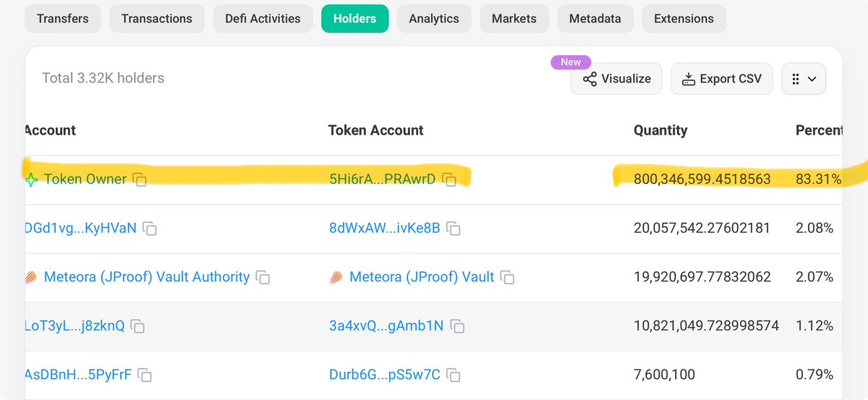Click the Visualize button
The height and width of the screenshot is (400, 868).
616,79
